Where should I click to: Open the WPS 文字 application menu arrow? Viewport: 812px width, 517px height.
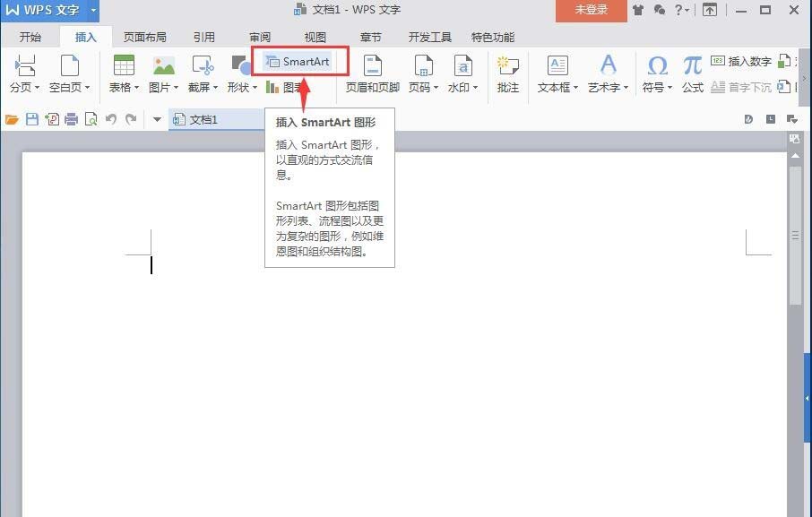93,10
